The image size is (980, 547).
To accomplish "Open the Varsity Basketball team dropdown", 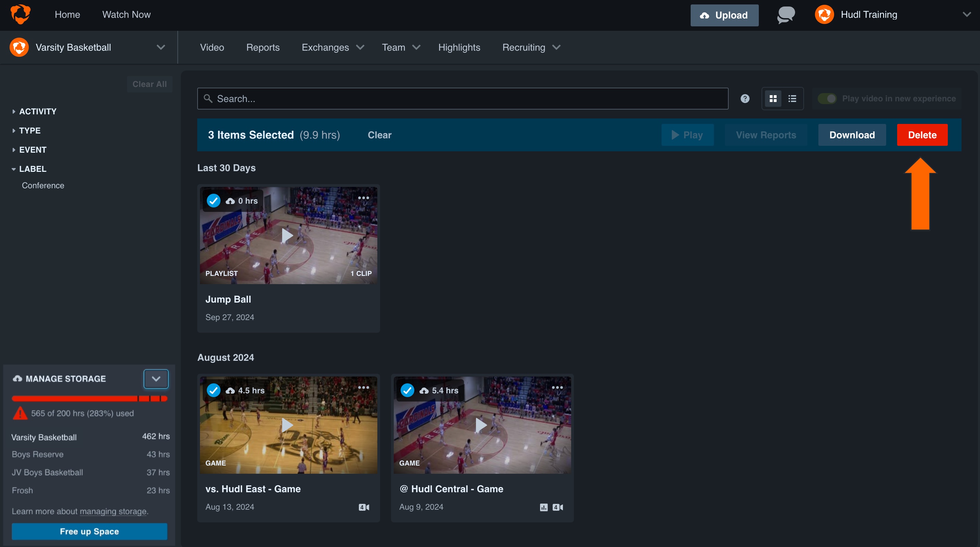I will click(x=161, y=48).
